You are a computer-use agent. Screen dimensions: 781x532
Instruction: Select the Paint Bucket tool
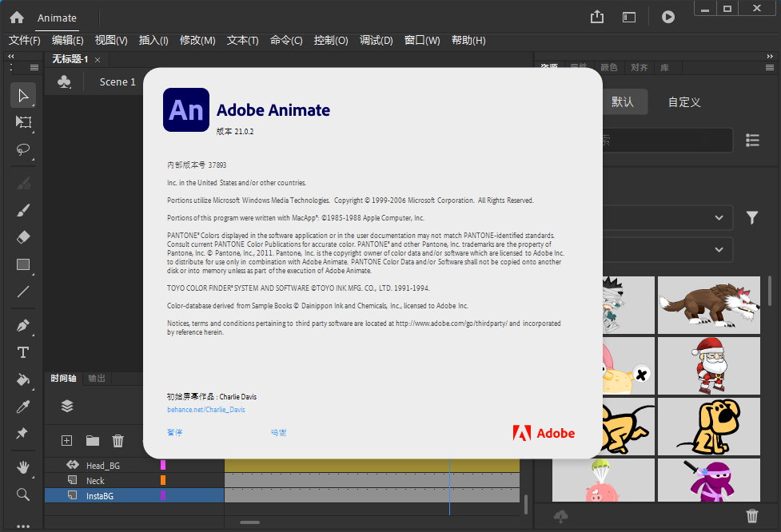(23, 379)
